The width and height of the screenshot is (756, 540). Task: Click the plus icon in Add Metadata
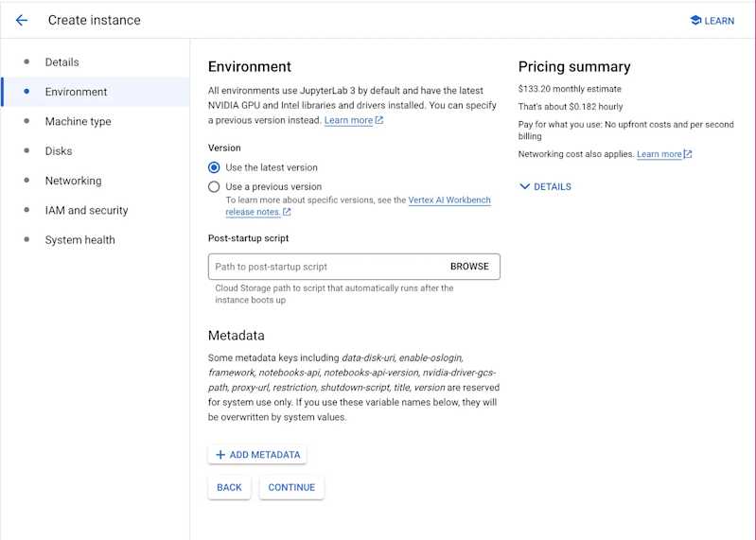pyautogui.click(x=220, y=455)
